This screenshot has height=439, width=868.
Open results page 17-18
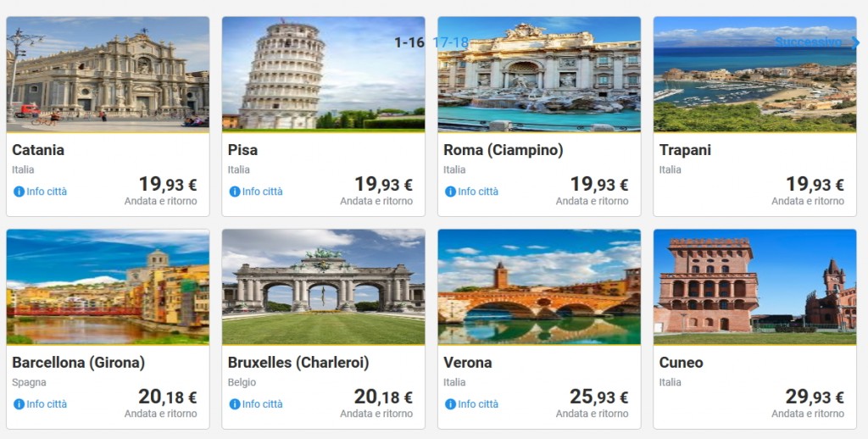coord(450,42)
